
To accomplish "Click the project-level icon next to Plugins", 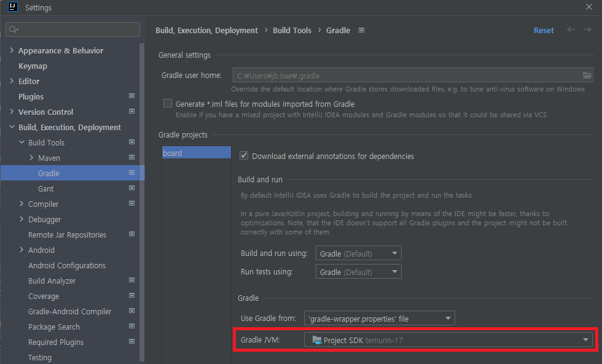I will [x=131, y=96].
